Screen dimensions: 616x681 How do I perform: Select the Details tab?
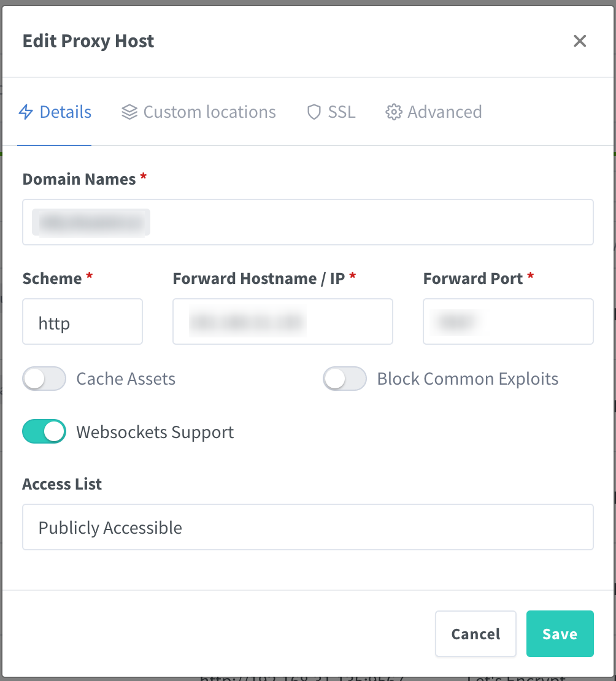click(x=55, y=112)
